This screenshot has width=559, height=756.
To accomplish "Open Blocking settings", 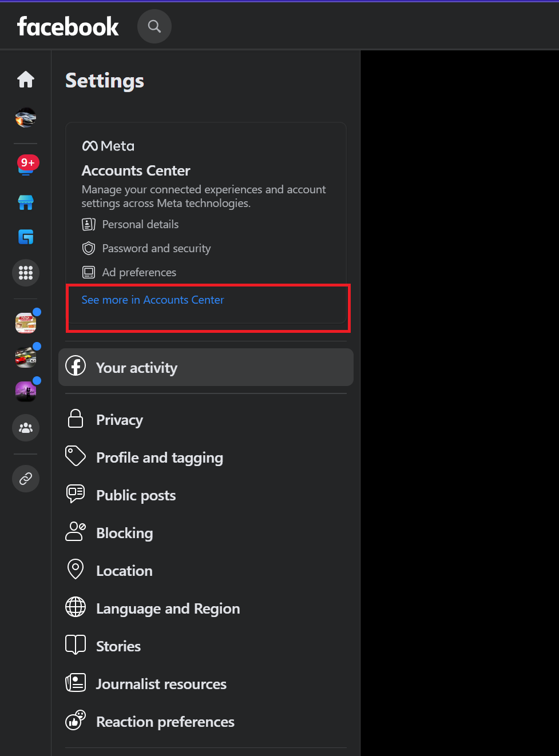I will tap(206, 533).
